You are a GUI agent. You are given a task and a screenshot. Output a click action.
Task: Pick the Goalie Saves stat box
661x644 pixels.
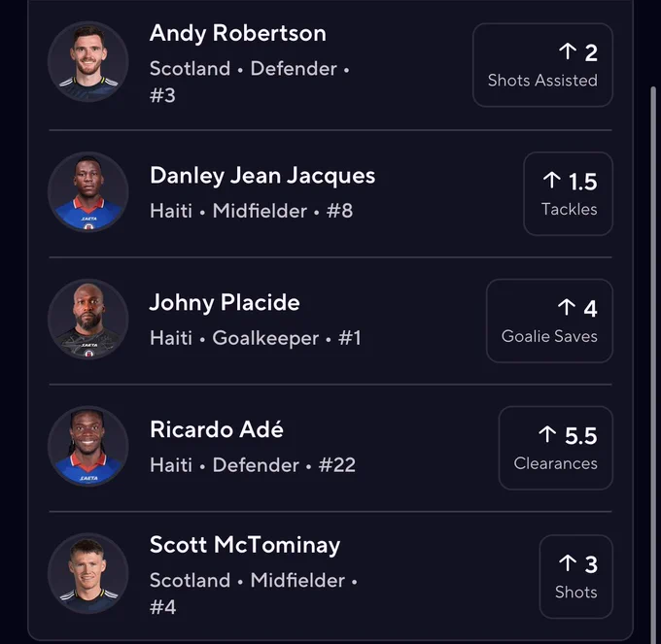(x=549, y=321)
